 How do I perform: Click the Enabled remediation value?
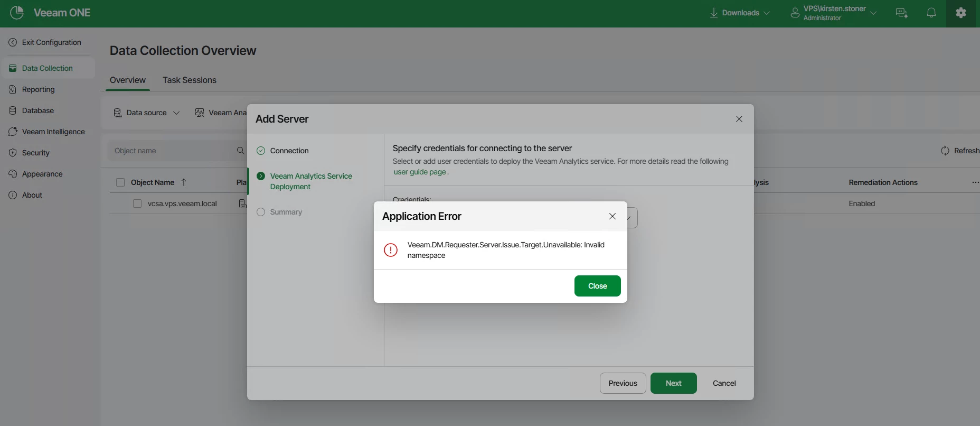coord(862,203)
